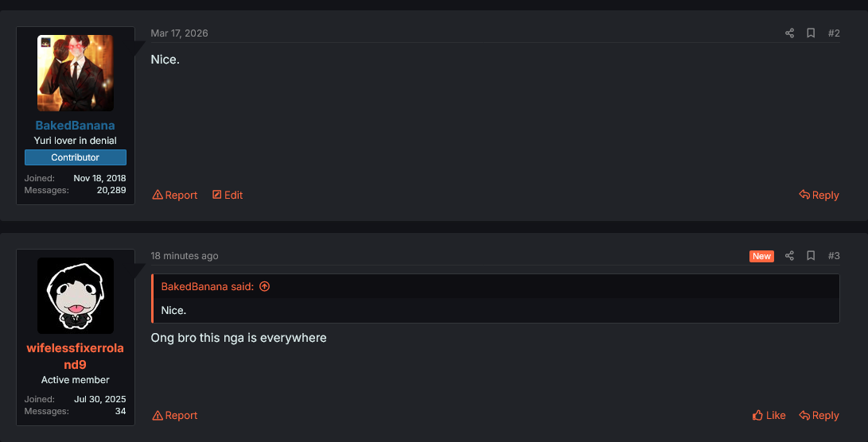
Task: Open wifelessfixerroland9's avatar image
Action: (76, 296)
